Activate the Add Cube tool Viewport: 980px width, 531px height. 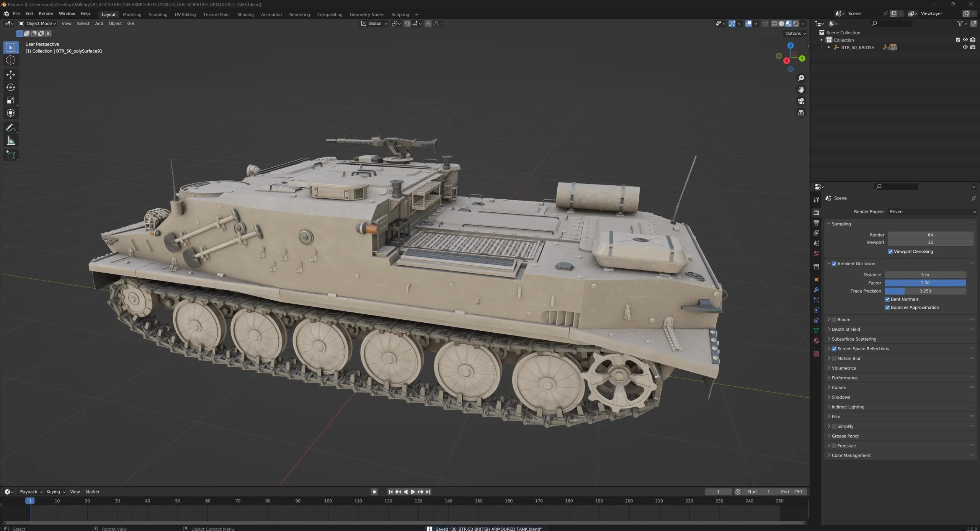click(11, 155)
